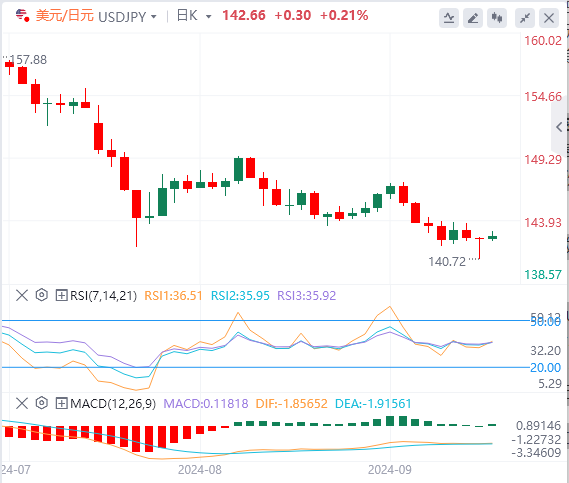Screen dimensions: 569x483
Task: Collapse chart with the shrink arrows icon
Action: 525,18
